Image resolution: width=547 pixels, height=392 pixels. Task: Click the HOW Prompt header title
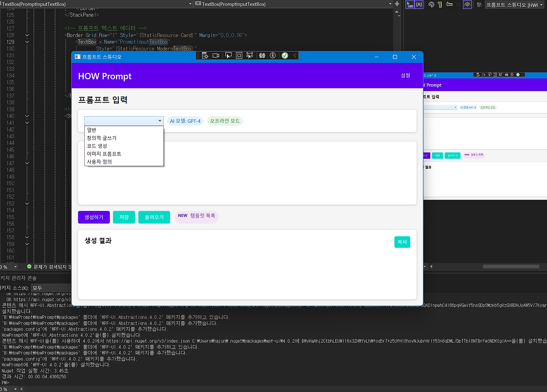[x=105, y=76]
